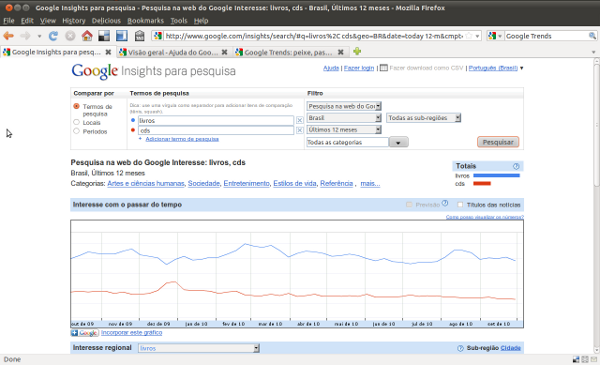This screenshot has width=600, height=365.
Task: Click the status bar Delicious icon
Action: [576, 359]
